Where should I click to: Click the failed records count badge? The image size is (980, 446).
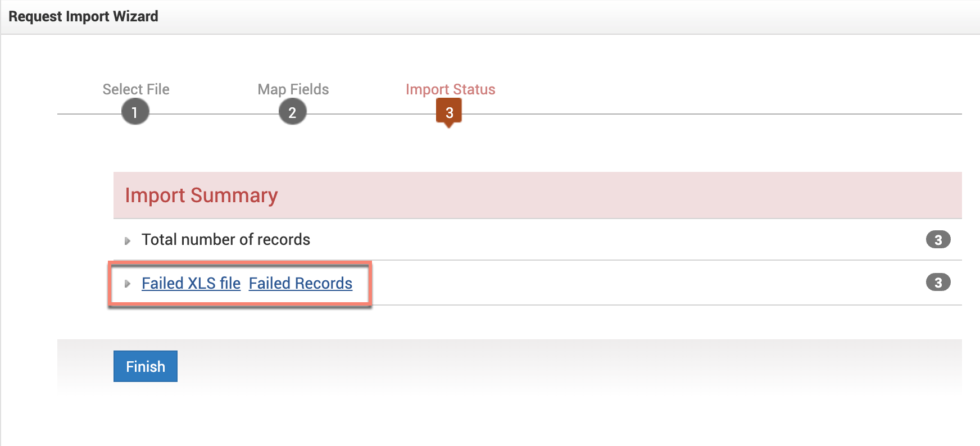[938, 283]
